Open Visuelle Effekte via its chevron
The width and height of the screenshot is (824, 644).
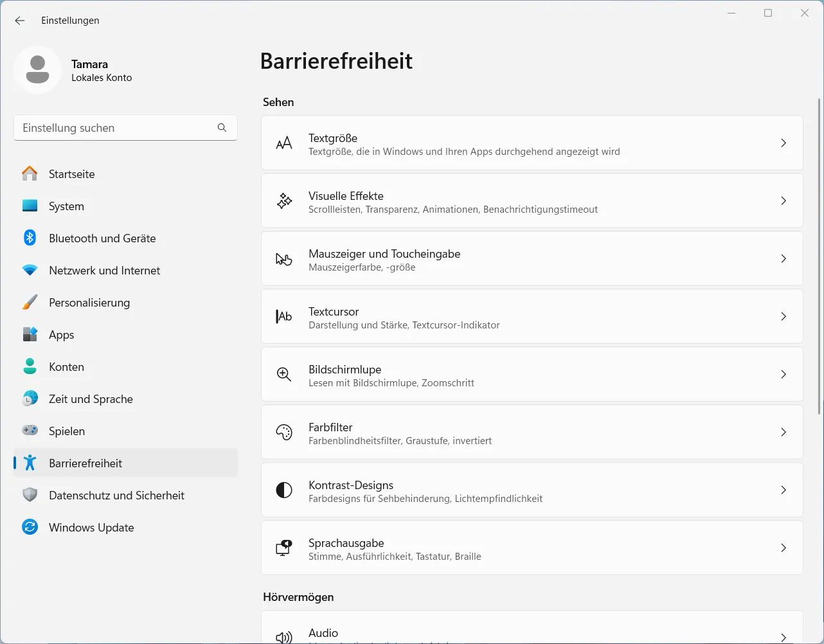coord(784,201)
